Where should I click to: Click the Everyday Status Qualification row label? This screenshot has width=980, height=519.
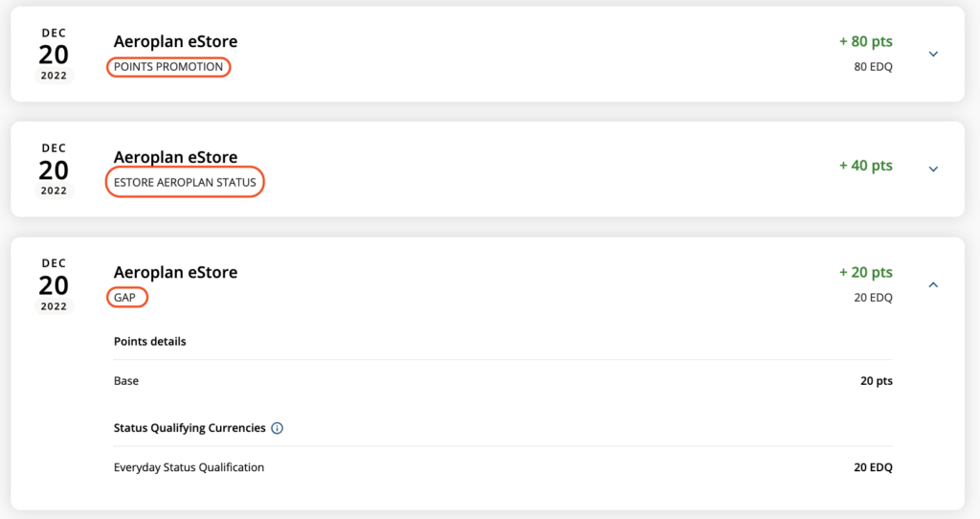point(189,467)
